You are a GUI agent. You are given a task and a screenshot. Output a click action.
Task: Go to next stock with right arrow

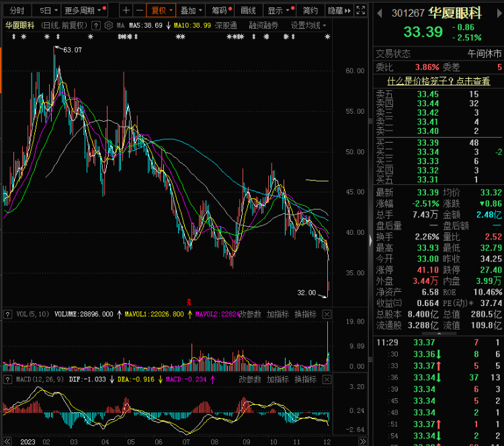click(x=497, y=13)
